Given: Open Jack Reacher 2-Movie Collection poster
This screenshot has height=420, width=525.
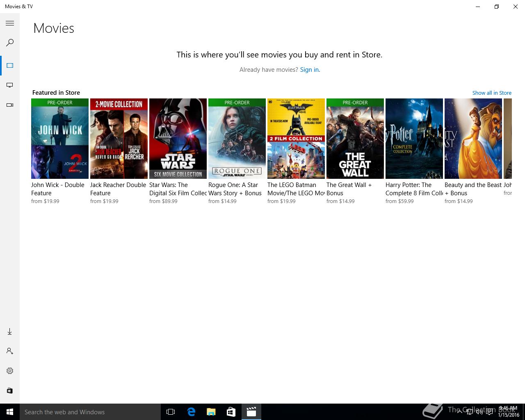Looking at the screenshot, I should click(119, 139).
